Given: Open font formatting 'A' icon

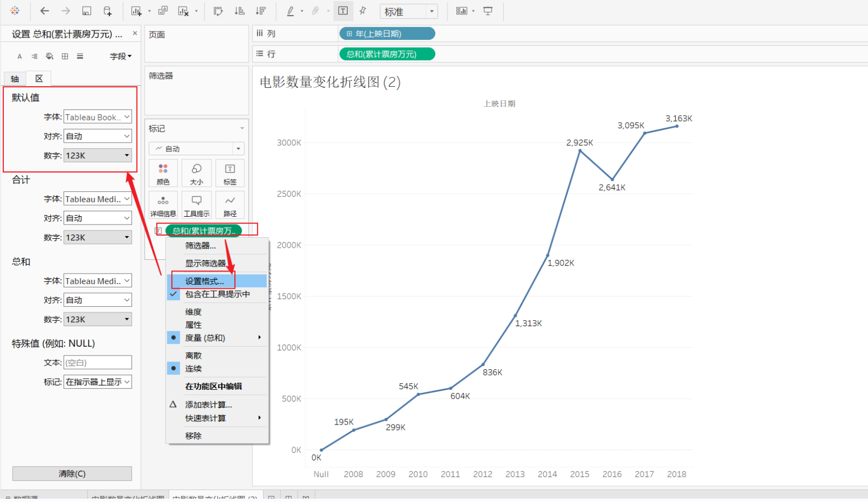Looking at the screenshot, I should [20, 56].
